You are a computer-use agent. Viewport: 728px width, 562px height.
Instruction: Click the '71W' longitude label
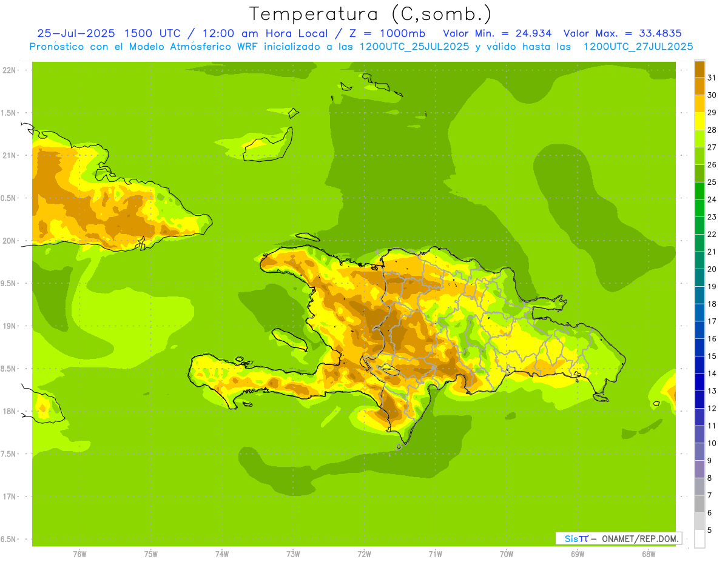point(435,554)
